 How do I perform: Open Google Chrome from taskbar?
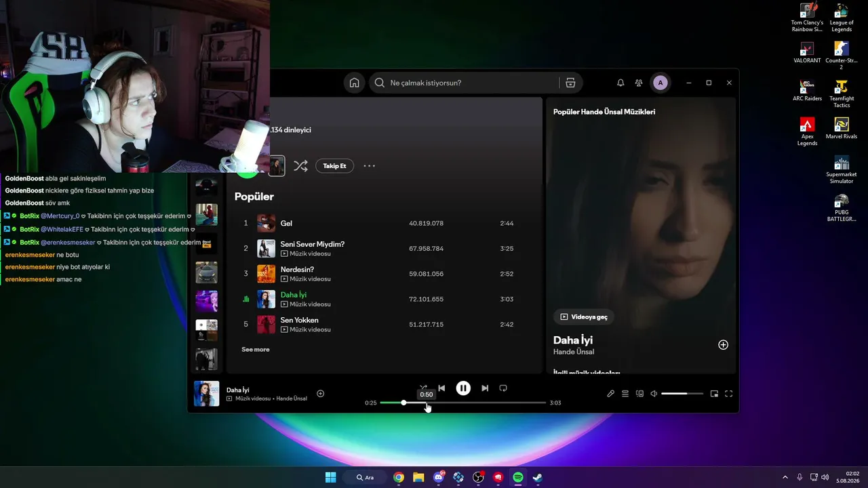tap(399, 477)
